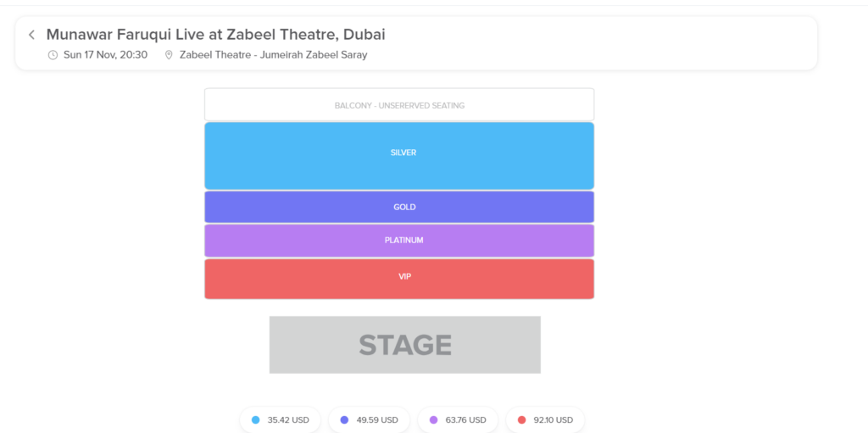
Task: Click the location pin icon near venue
Action: [169, 55]
